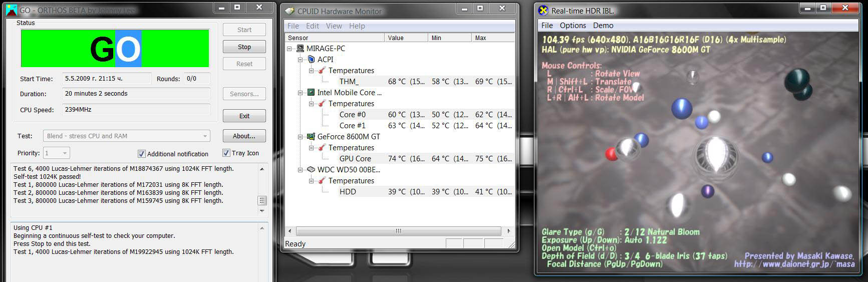Viewport: 868px width, 282px height.
Task: Collapse the WDC WD50 node
Action: tap(301, 170)
